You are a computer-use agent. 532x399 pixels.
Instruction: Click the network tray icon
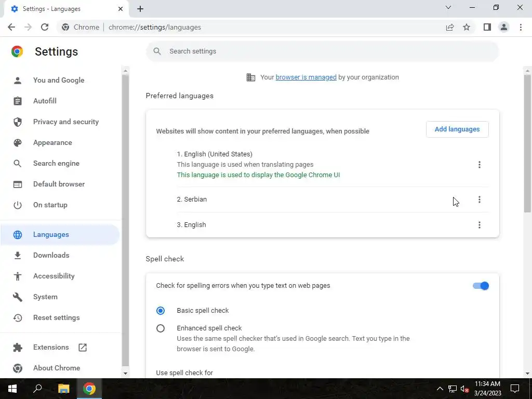[452, 389]
